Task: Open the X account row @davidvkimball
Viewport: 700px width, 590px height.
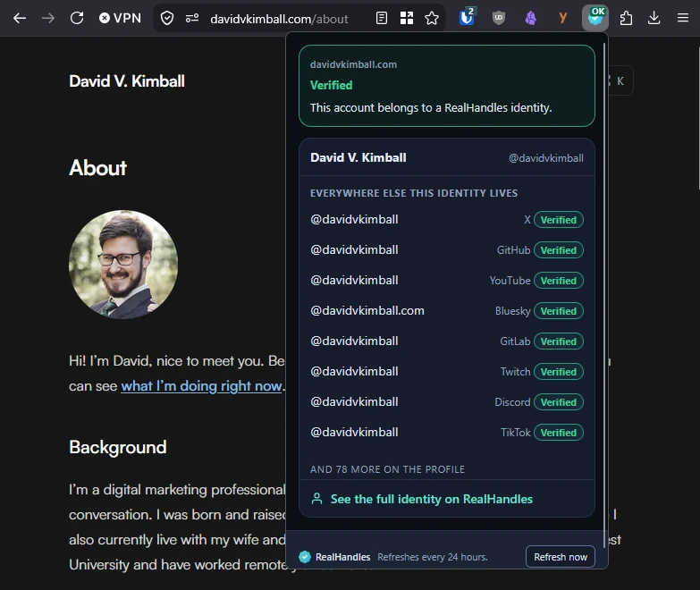Action: click(x=447, y=220)
